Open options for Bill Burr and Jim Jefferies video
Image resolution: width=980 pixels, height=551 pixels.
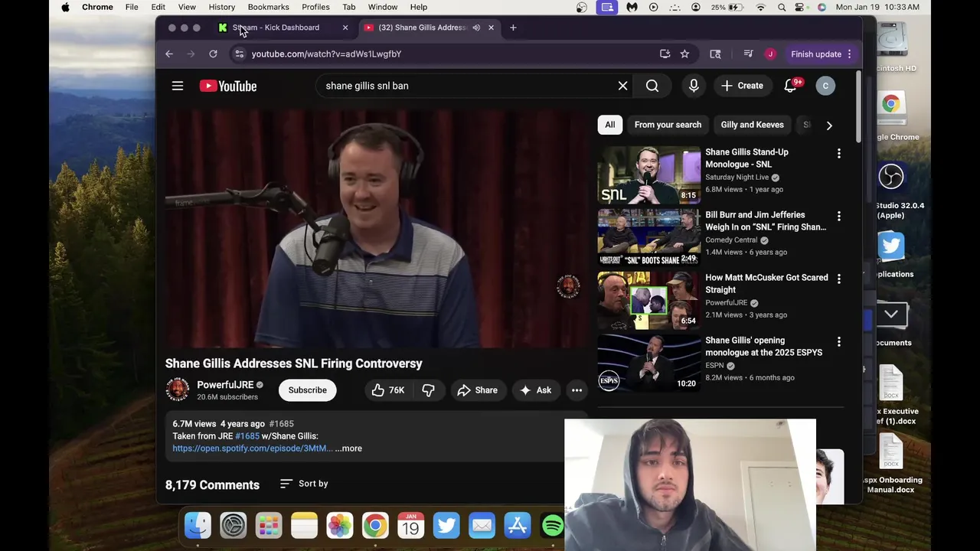click(838, 217)
